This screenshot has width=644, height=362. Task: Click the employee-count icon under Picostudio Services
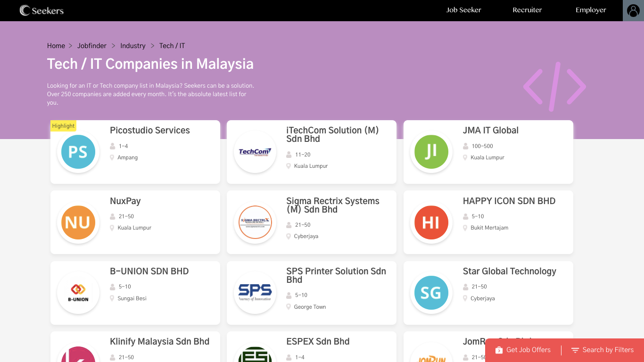113,146
